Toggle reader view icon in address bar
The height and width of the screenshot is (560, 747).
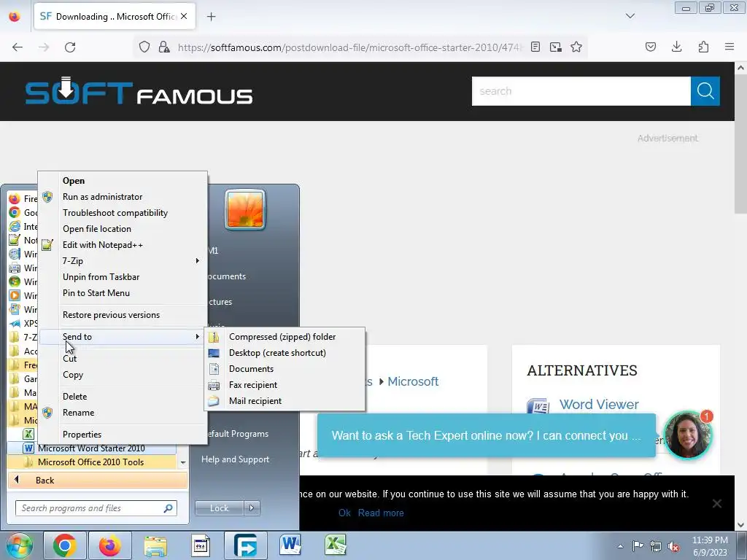point(535,47)
